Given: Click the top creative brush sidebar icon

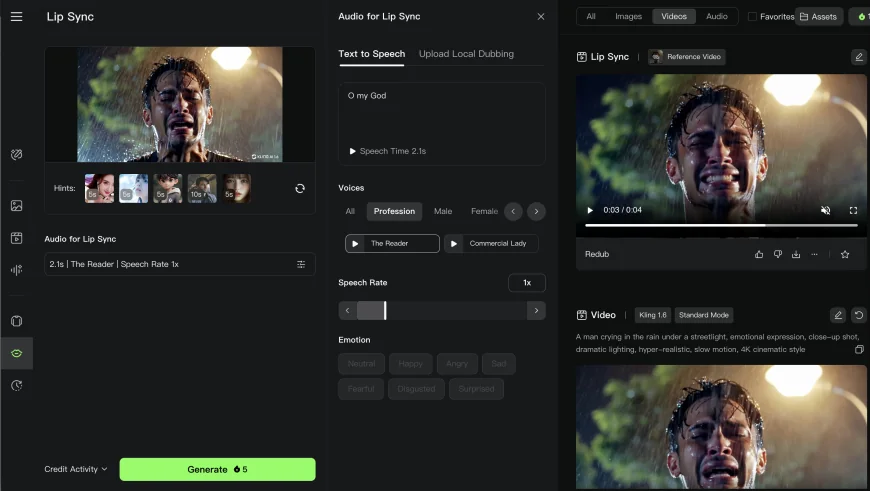Looking at the screenshot, I should click(x=17, y=155).
